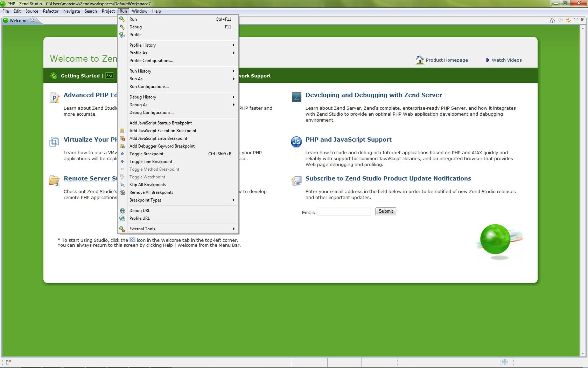588x368 pixels.
Task: Click the A-Z index icon
Action: click(109, 76)
